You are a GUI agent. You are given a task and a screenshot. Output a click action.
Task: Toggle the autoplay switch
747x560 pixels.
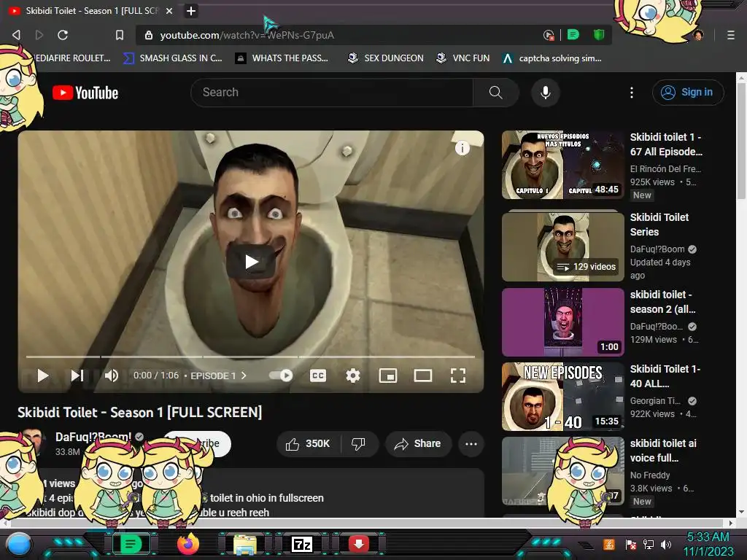click(281, 376)
